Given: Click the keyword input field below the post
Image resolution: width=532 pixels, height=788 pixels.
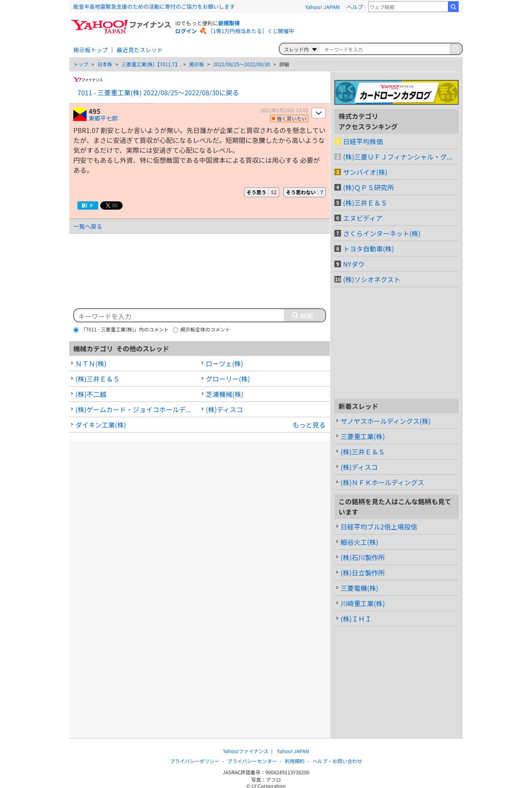Looking at the screenshot, I should coord(179,316).
